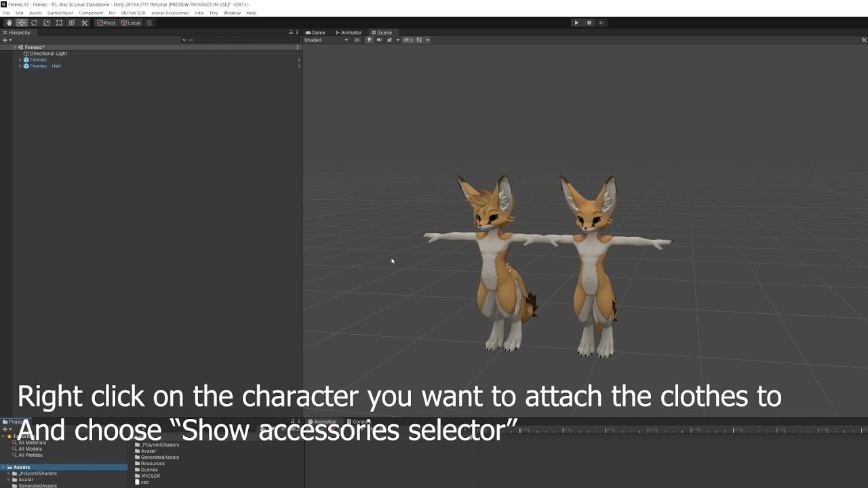The width and height of the screenshot is (868, 488).
Task: Toggle hidden objects visibility counter
Action: point(408,40)
